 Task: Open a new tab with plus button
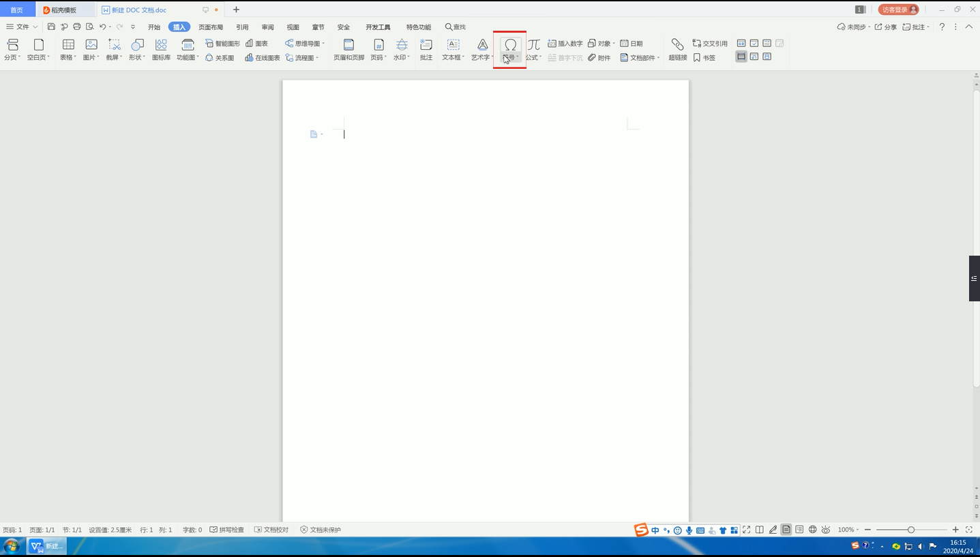(236, 10)
